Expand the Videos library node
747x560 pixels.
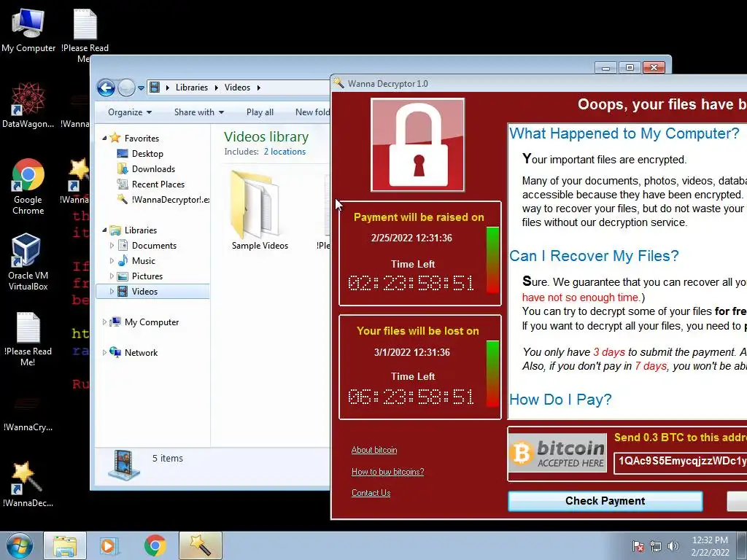(112, 292)
